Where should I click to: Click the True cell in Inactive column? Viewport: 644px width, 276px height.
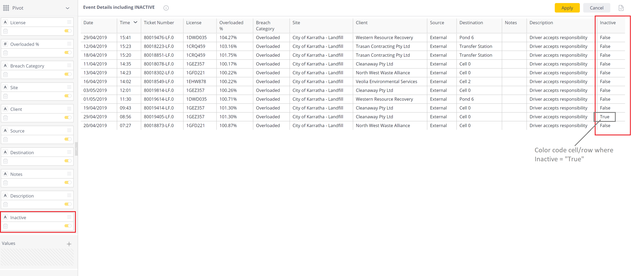tap(605, 117)
